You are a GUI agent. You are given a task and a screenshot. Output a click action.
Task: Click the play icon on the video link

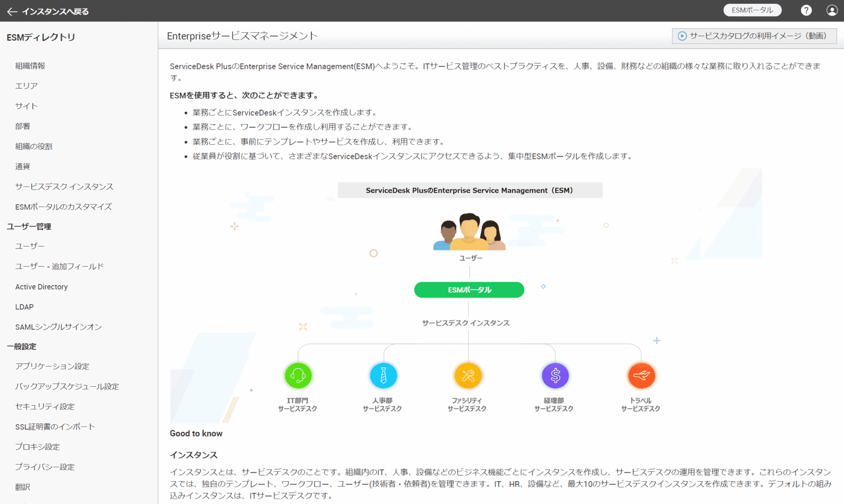click(x=682, y=36)
